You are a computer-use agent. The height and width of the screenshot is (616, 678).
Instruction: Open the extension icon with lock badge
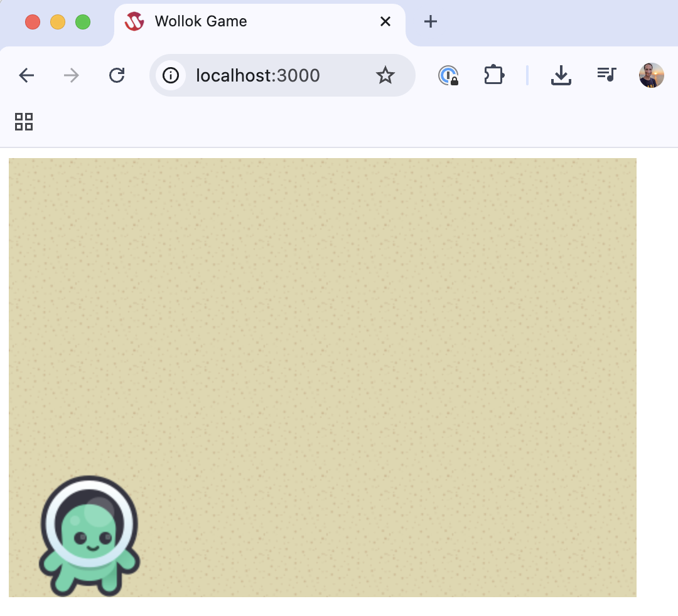[x=448, y=76]
